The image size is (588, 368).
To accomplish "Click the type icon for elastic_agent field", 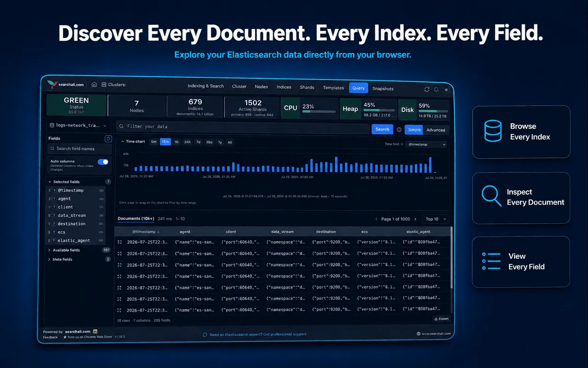I will (54, 241).
